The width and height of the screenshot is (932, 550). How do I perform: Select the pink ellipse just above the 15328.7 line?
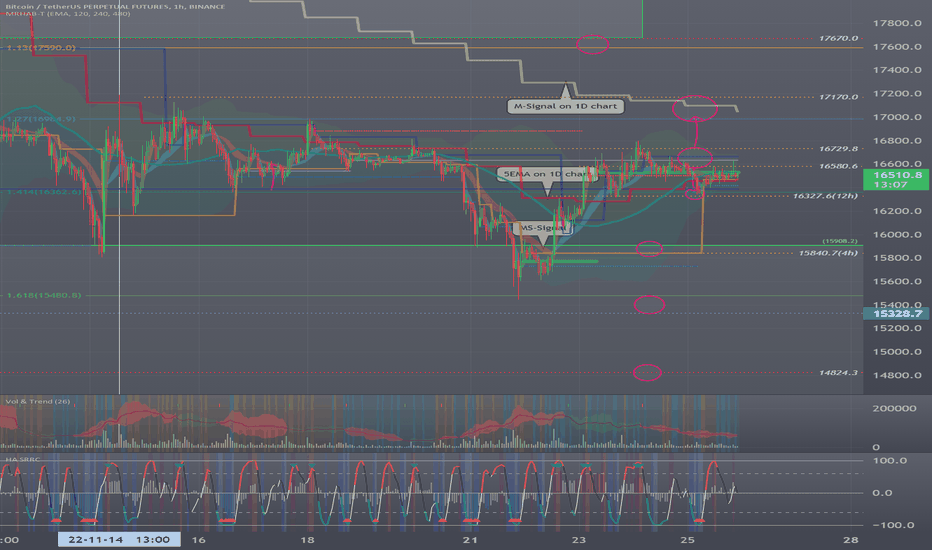tap(649, 304)
